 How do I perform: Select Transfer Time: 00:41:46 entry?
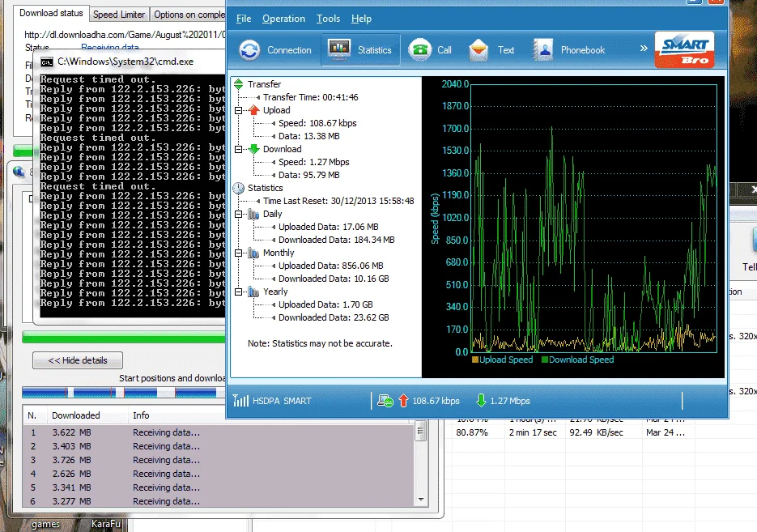[310, 97]
